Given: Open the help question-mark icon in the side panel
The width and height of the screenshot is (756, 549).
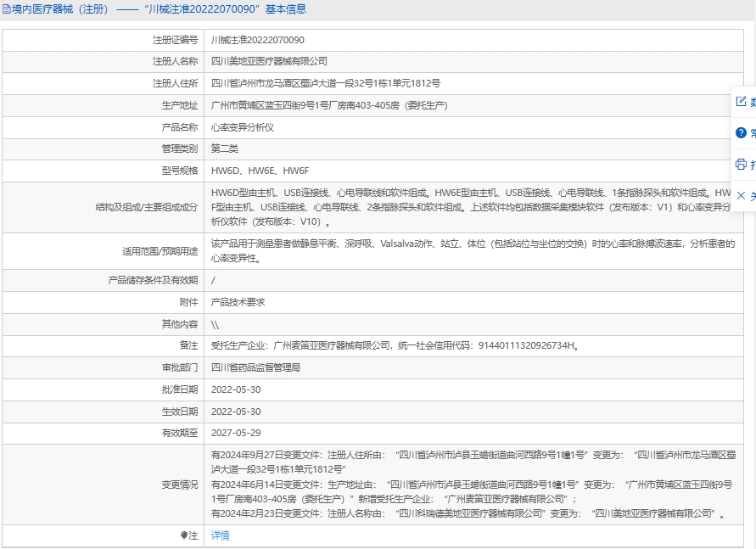Looking at the screenshot, I should (741, 132).
